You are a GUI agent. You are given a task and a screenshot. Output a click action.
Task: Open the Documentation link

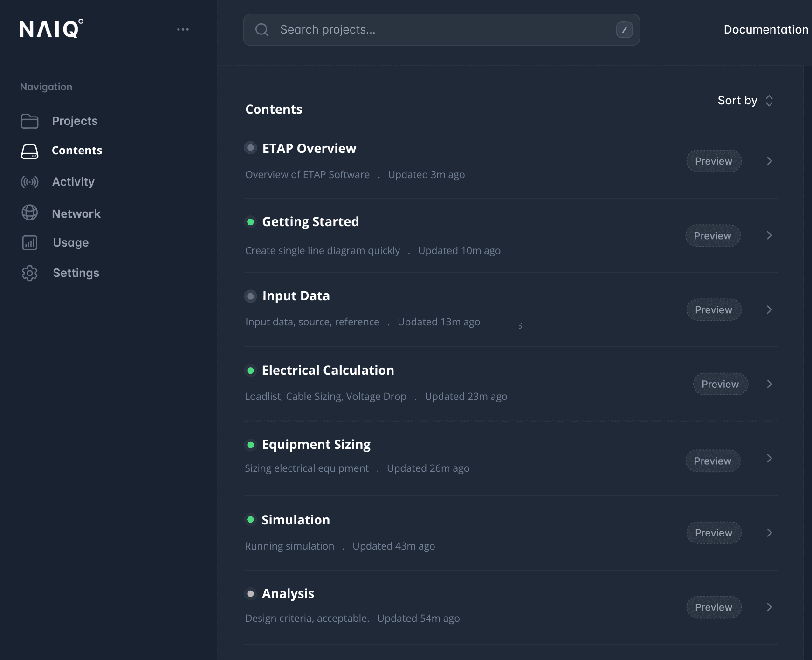tap(765, 29)
